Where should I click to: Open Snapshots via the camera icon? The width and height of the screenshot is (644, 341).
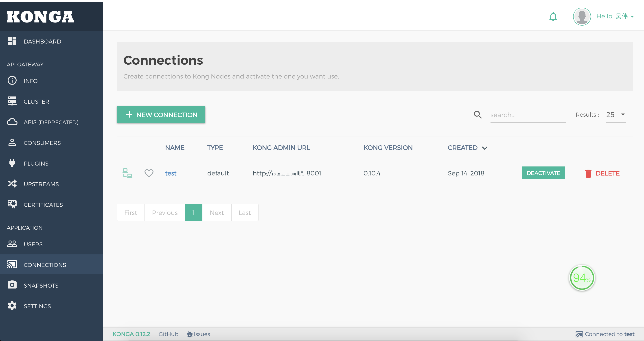[12, 285]
